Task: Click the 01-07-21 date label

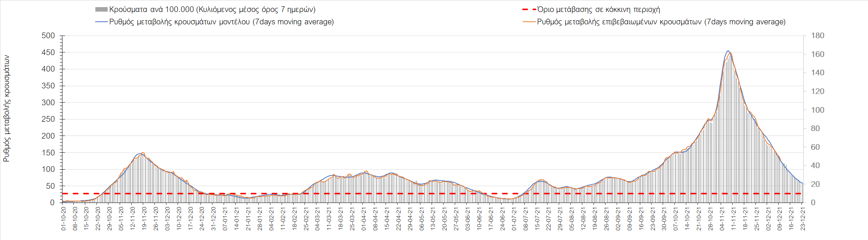Action: [x=514, y=219]
